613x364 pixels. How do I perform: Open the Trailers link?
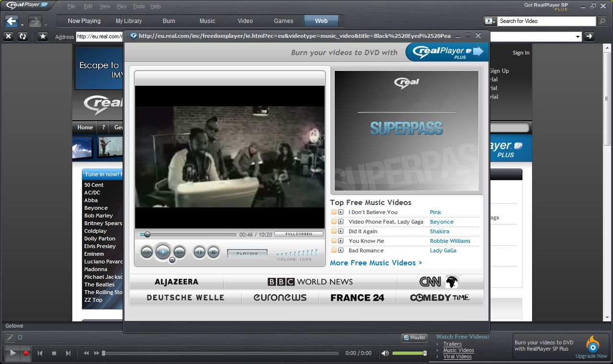coord(452,344)
